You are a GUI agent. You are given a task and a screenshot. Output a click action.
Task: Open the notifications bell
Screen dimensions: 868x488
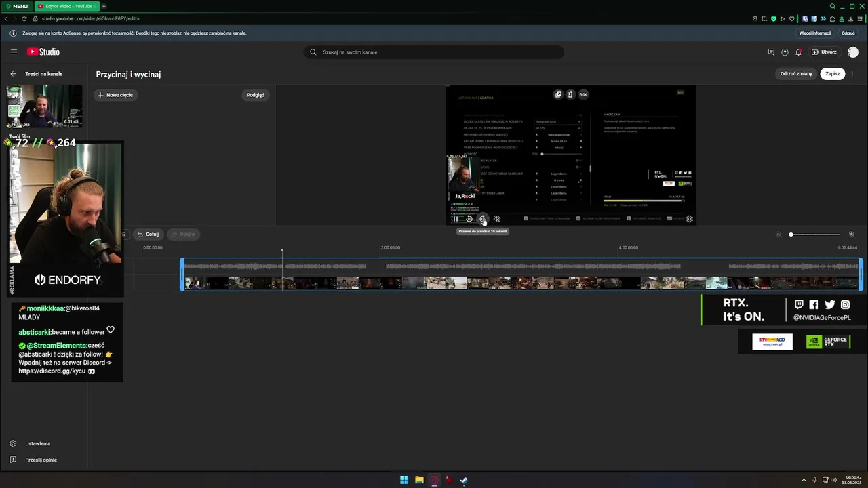point(799,52)
